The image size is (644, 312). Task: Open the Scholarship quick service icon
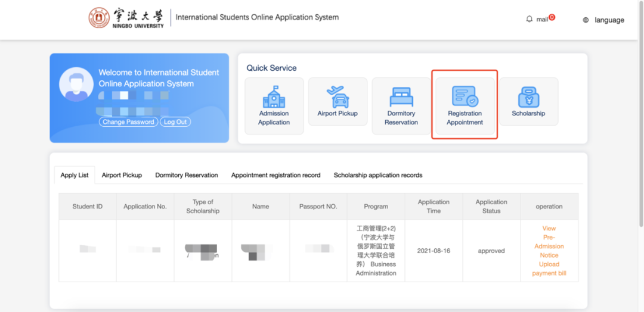[528, 96]
